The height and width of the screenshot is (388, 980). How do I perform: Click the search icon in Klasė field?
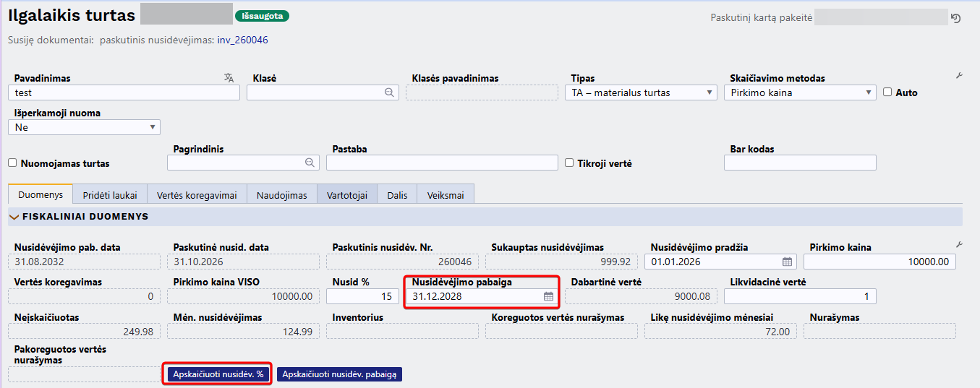[x=389, y=92]
